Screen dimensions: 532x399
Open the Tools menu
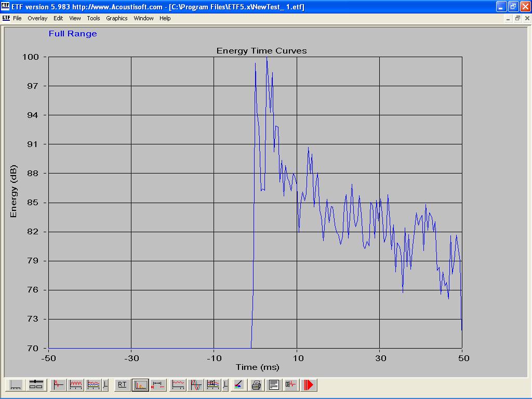click(x=94, y=18)
